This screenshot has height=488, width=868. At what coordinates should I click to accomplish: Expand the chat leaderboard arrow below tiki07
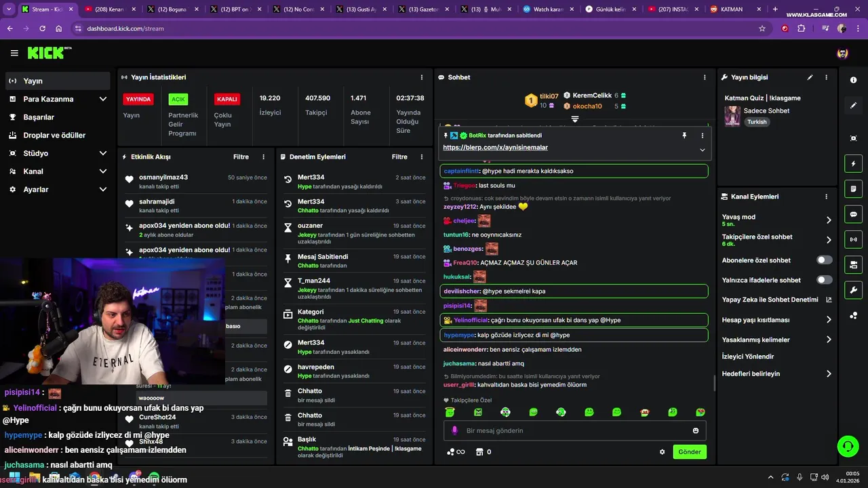(x=575, y=119)
